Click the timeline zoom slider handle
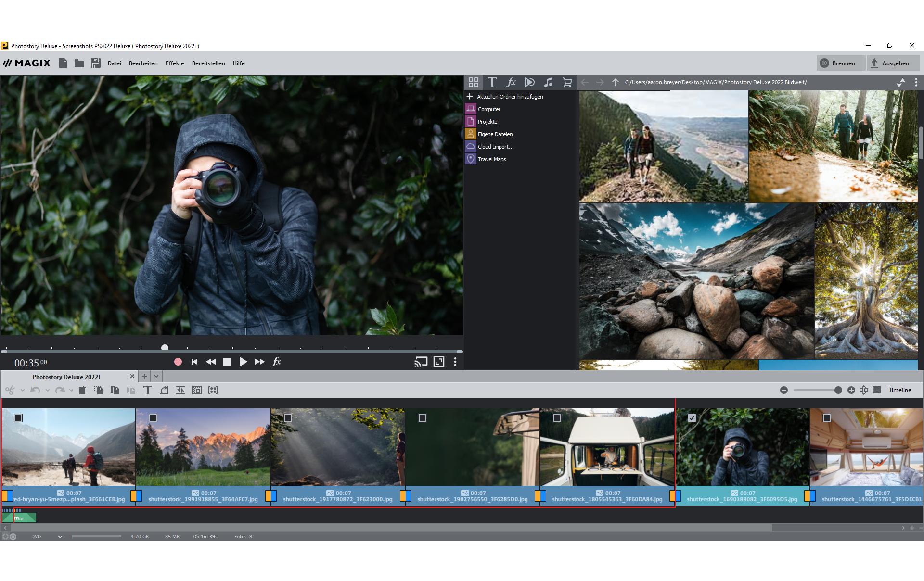This screenshot has width=924, height=581. [838, 390]
